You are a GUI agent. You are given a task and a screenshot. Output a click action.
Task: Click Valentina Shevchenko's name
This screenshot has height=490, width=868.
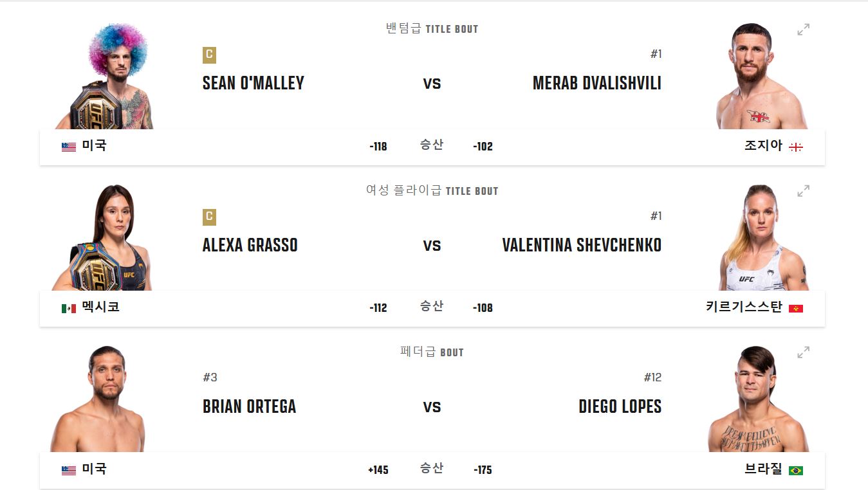[x=581, y=245]
